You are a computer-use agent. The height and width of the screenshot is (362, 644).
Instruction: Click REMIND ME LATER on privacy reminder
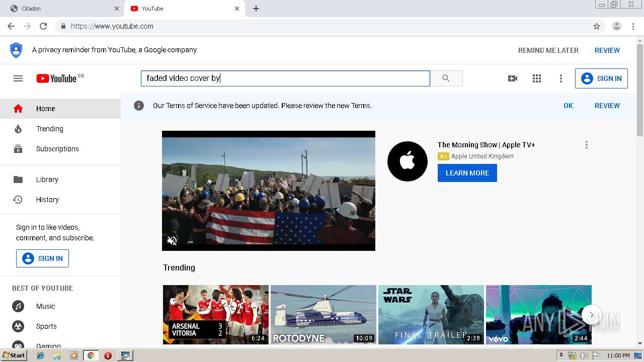pyautogui.click(x=548, y=50)
